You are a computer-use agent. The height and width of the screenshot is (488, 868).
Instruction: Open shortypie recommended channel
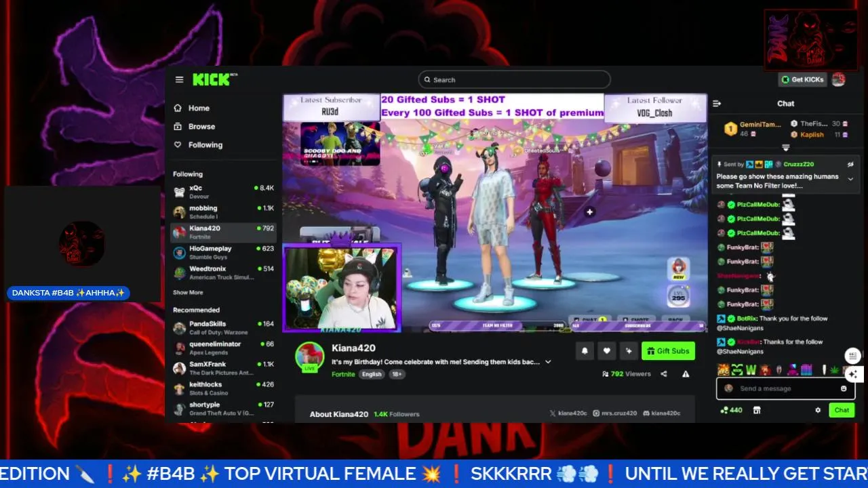tap(223, 409)
